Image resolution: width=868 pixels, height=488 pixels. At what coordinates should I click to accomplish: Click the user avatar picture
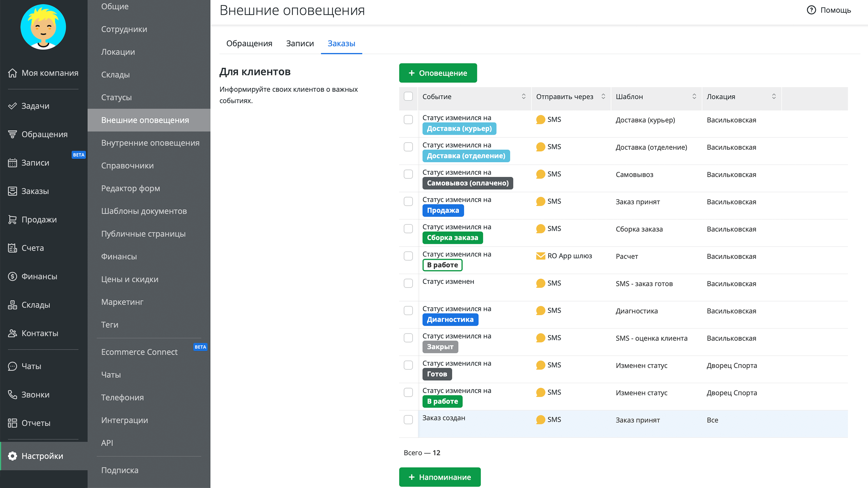[43, 27]
